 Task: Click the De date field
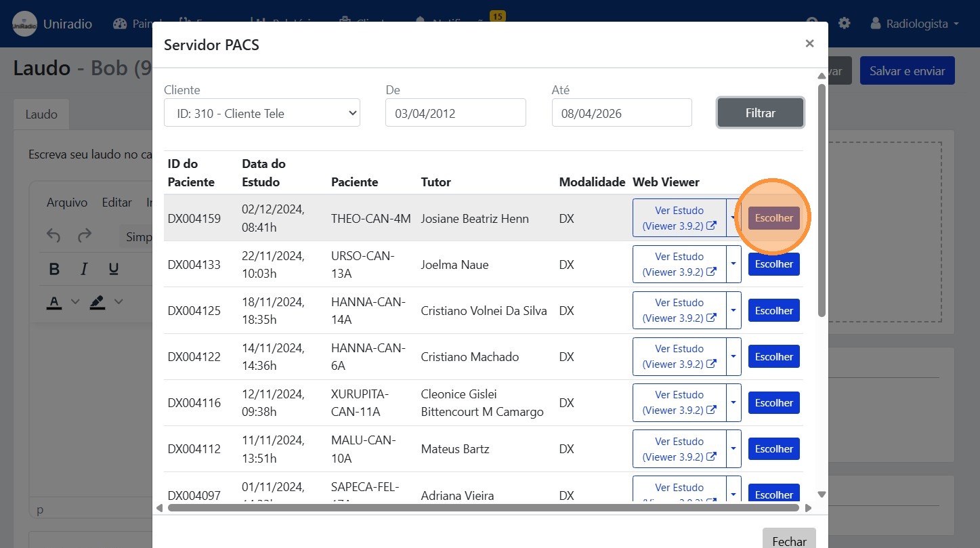(455, 113)
